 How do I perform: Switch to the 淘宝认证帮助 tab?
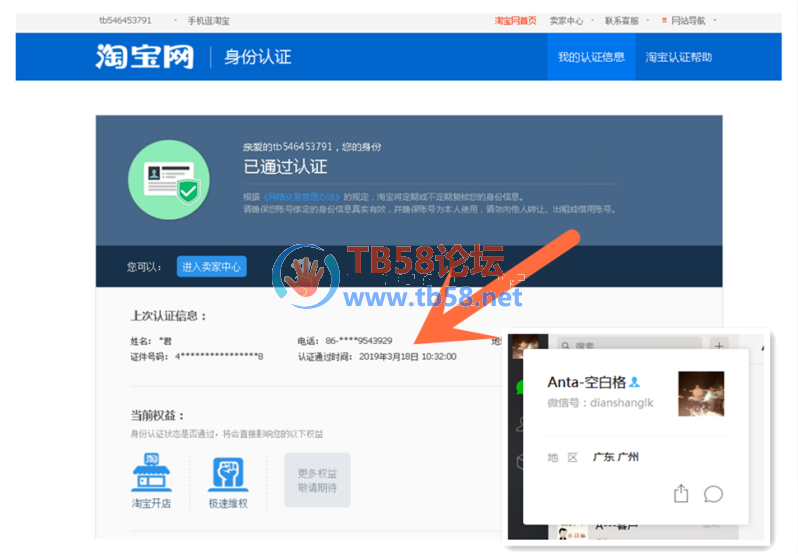click(x=679, y=57)
